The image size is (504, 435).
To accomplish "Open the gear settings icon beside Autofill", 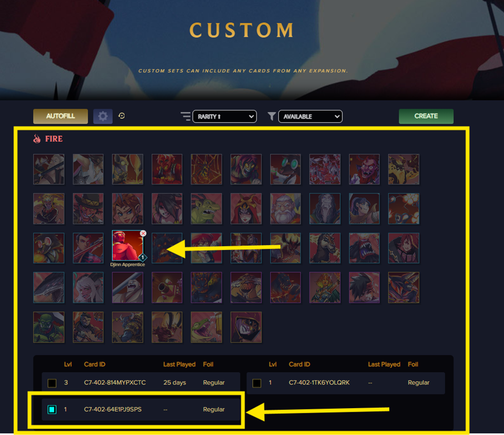I will [103, 116].
